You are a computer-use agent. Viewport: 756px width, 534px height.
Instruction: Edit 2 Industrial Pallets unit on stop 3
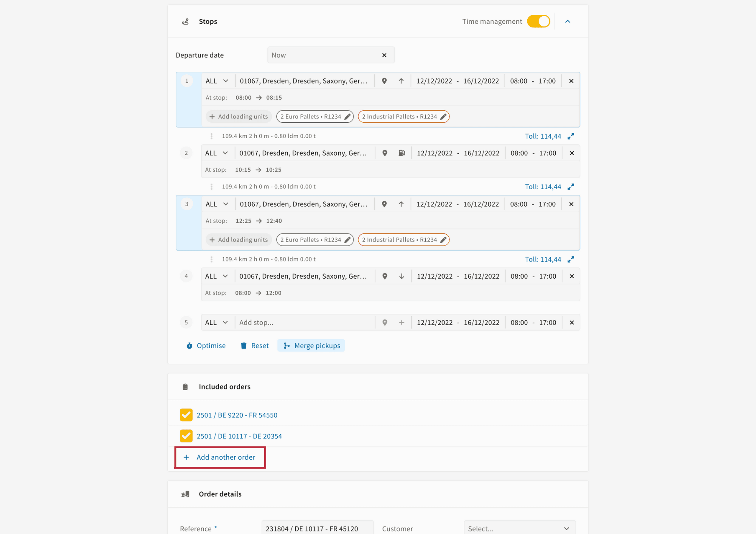(x=443, y=240)
